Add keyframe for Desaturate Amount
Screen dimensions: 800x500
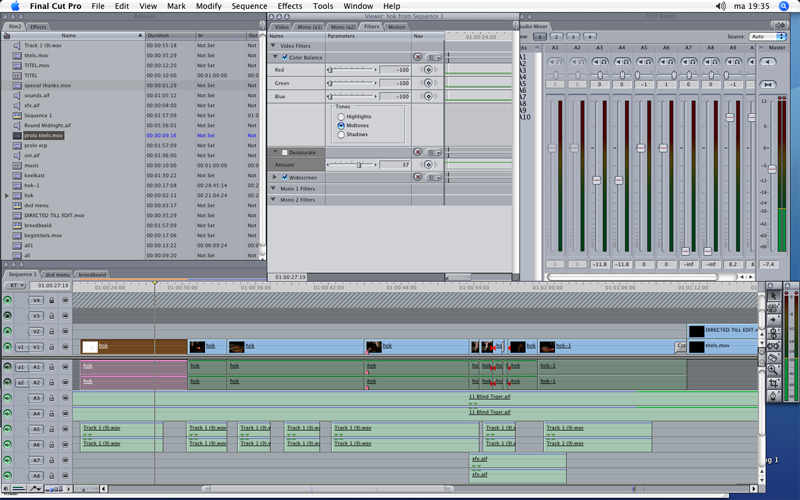click(x=428, y=165)
